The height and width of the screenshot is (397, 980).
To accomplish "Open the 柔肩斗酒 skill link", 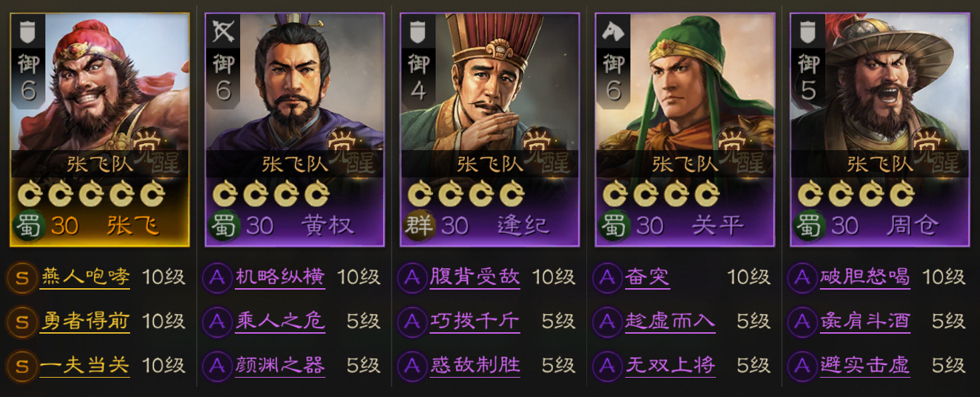I will [865, 322].
